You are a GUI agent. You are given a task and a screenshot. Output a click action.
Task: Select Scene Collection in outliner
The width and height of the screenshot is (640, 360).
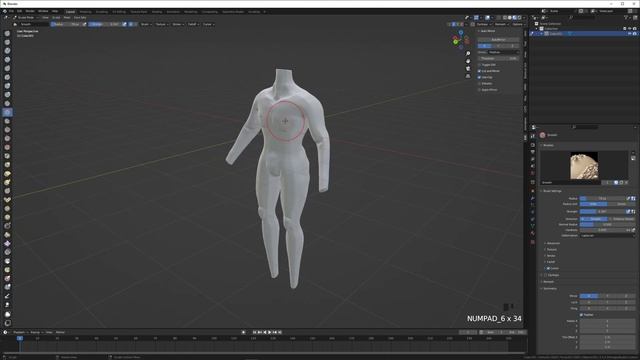(x=550, y=24)
